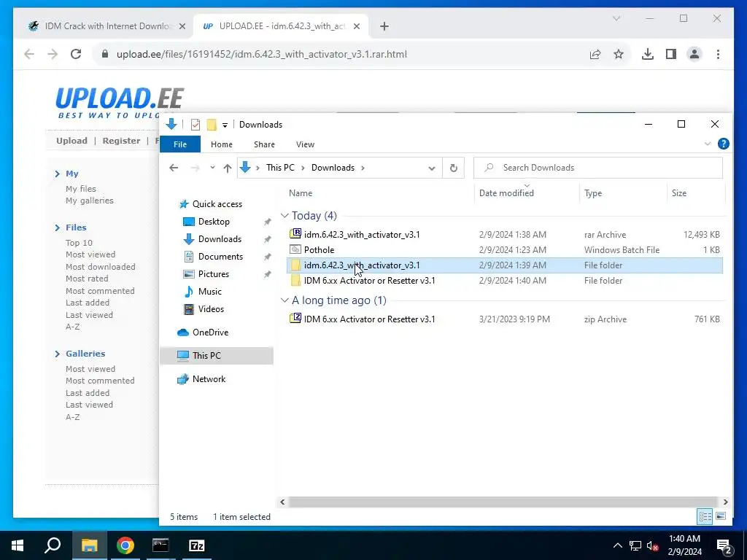Viewport: 747px width, 560px height.
Task: Go up one folder level in Explorer
Action: tap(228, 168)
